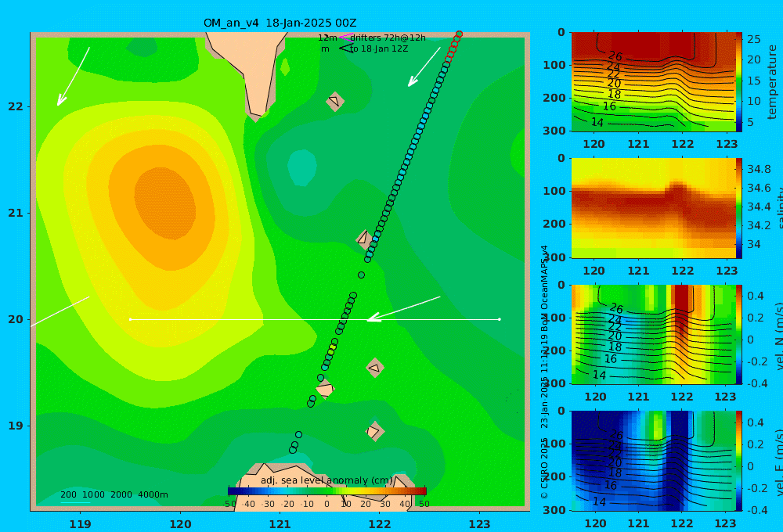Click the island marker near 19.5N 122E
Screen dimensions: 783x532
click(x=375, y=368)
